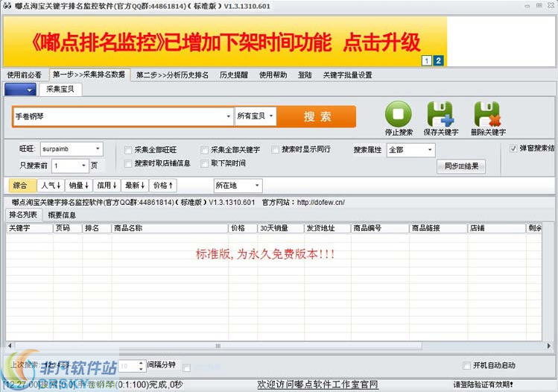Sort by 销量 descending

pos(79,186)
